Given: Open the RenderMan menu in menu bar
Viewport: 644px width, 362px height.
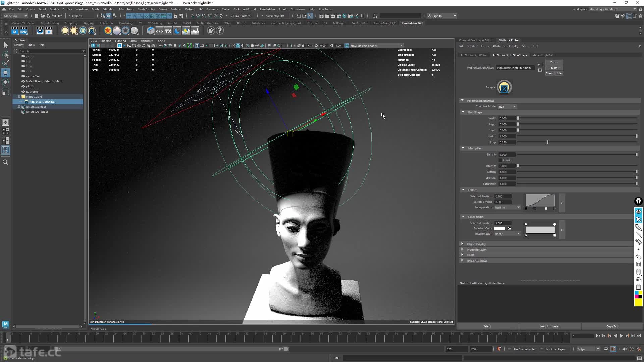Looking at the screenshot, I should tap(267, 9).
